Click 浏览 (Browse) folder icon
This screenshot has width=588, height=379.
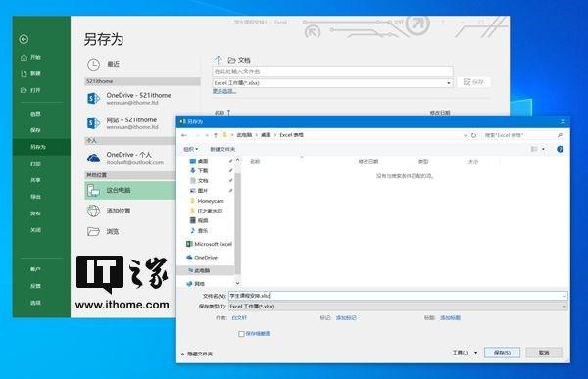(x=93, y=231)
